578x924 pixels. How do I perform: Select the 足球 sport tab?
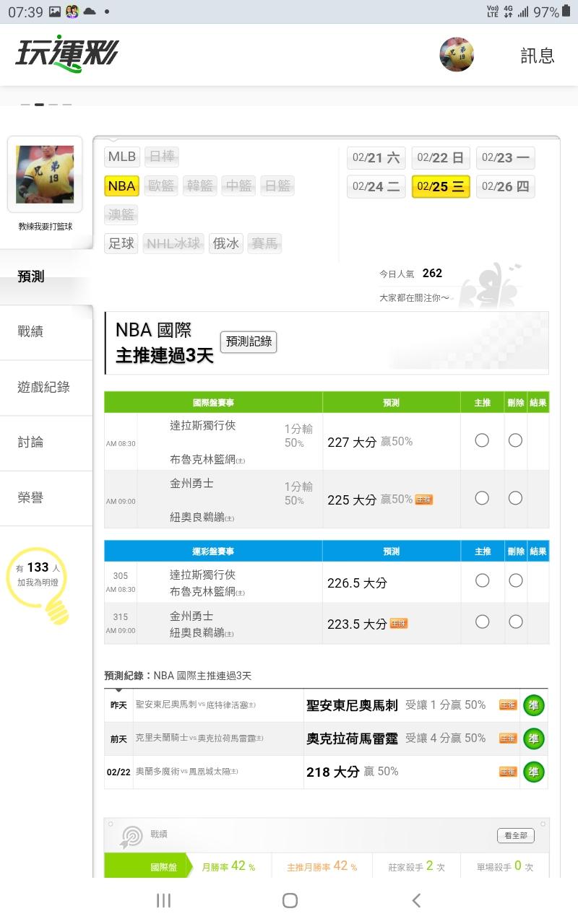point(122,243)
